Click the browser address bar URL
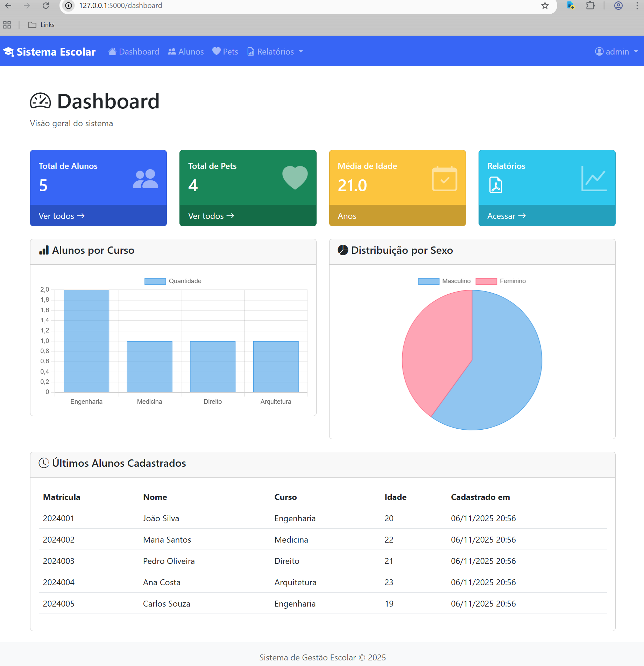 (120, 6)
